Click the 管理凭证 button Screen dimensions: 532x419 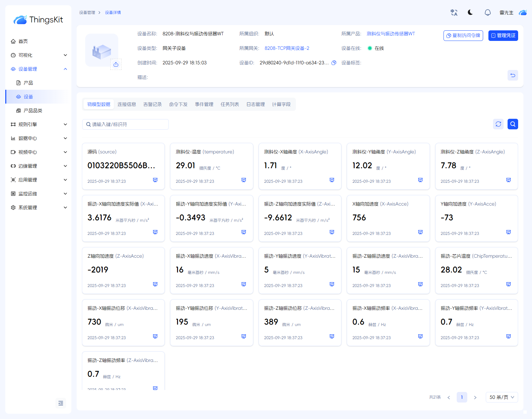click(503, 36)
